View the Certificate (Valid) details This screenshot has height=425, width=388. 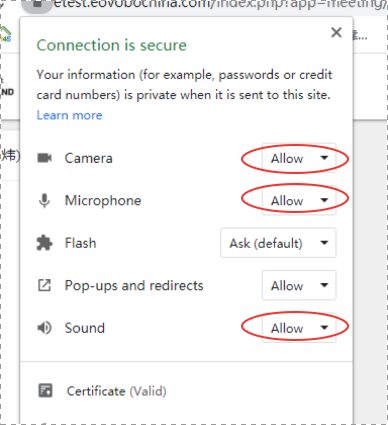click(116, 391)
